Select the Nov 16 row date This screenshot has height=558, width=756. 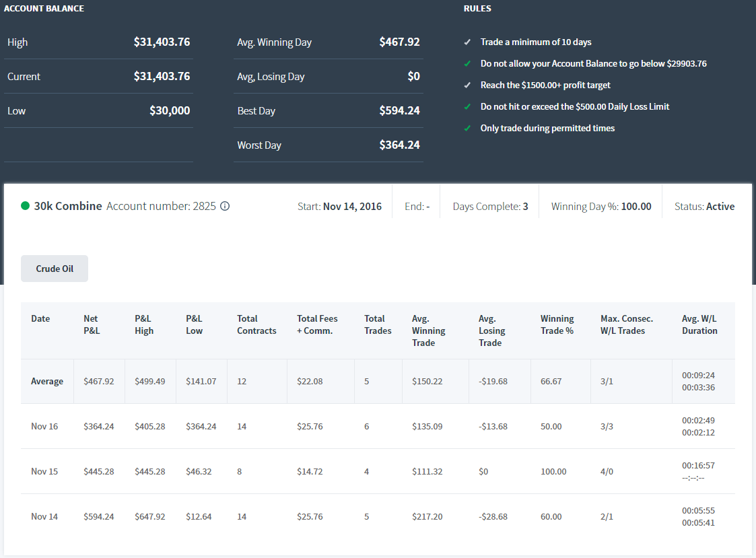point(44,426)
